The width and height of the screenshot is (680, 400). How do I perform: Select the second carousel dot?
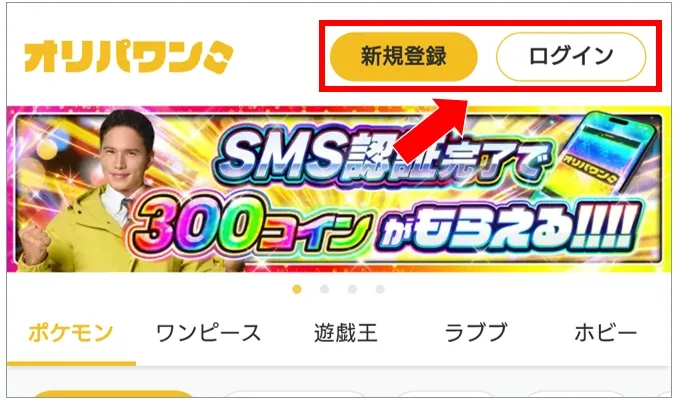pyautogui.click(x=324, y=289)
